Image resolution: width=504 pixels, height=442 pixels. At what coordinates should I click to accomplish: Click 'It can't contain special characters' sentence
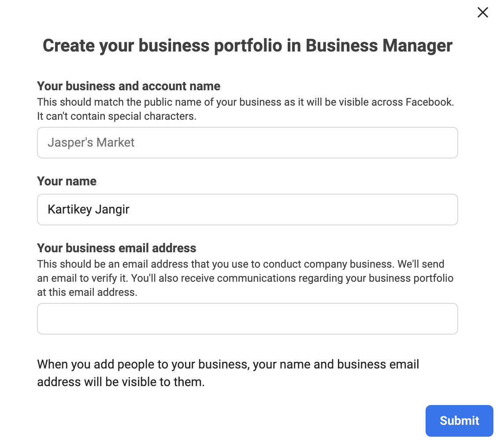click(x=117, y=116)
